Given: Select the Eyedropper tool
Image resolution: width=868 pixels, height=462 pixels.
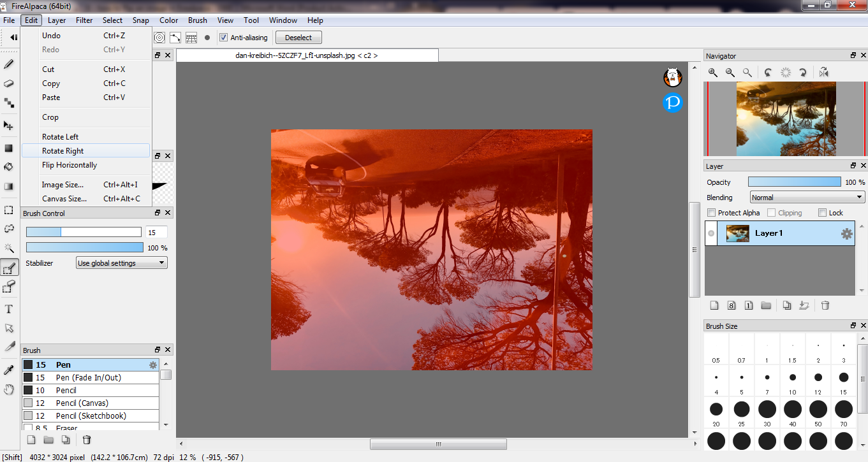Looking at the screenshot, I should [9, 370].
